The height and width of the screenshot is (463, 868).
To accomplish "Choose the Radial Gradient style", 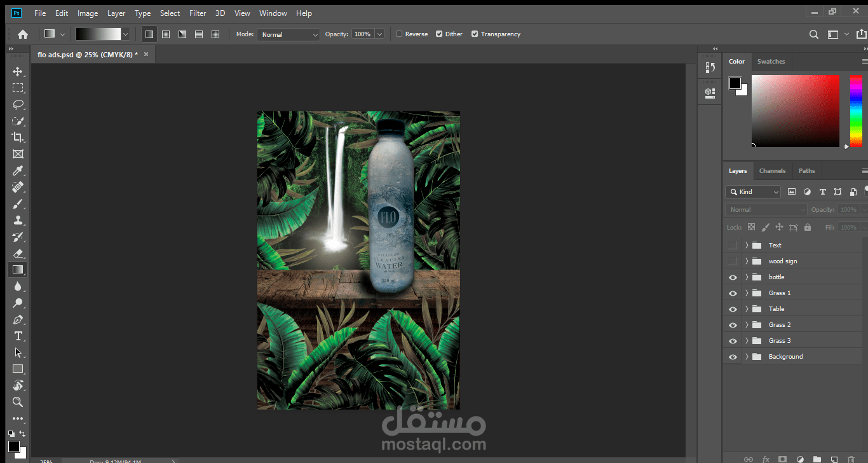I will [166, 34].
